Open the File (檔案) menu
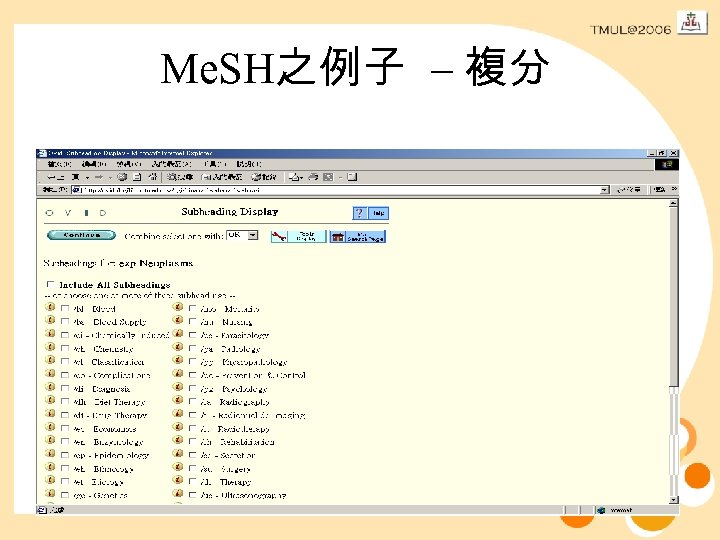720x540 pixels. coord(60,164)
